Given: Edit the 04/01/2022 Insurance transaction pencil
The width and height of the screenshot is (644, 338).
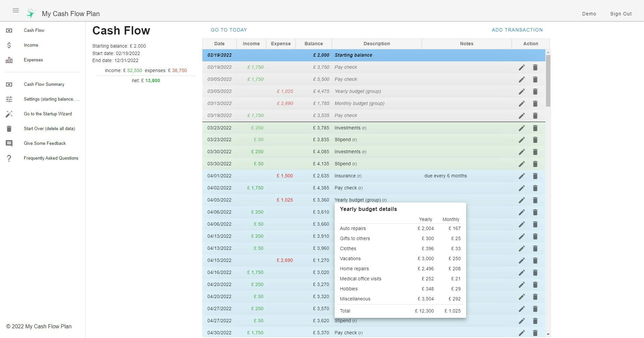Looking at the screenshot, I should (x=522, y=176).
